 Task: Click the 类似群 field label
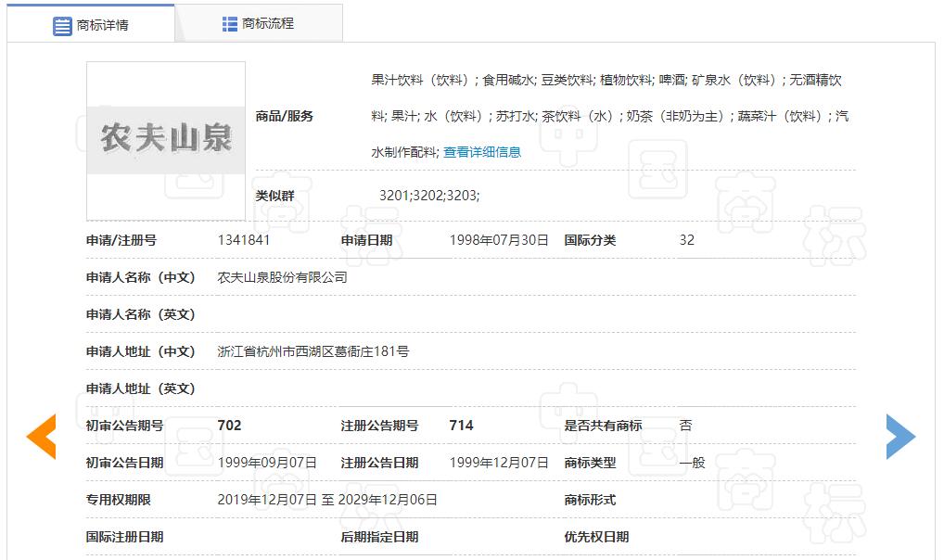(x=274, y=196)
